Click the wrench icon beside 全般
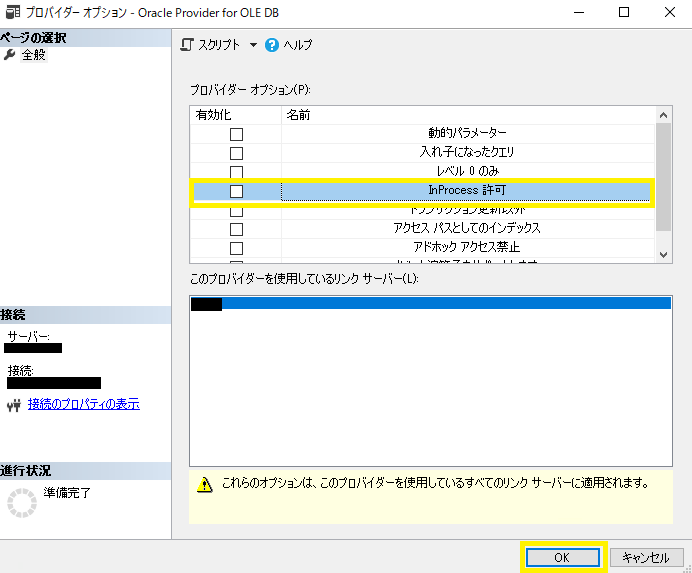 tap(9, 55)
